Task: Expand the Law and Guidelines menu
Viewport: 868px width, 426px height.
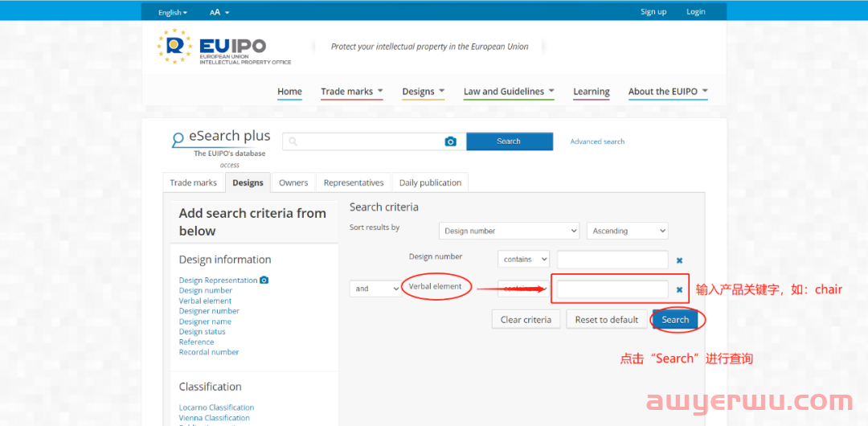Action: 510,92
